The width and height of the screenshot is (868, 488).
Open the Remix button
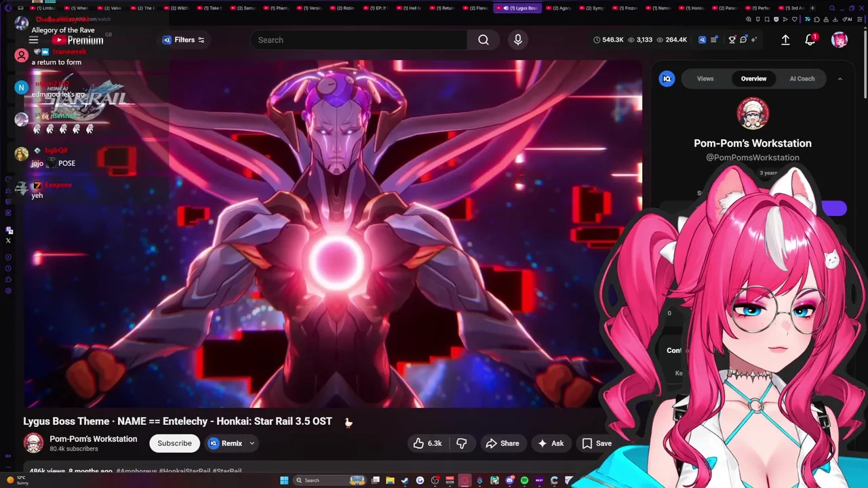tap(225, 443)
